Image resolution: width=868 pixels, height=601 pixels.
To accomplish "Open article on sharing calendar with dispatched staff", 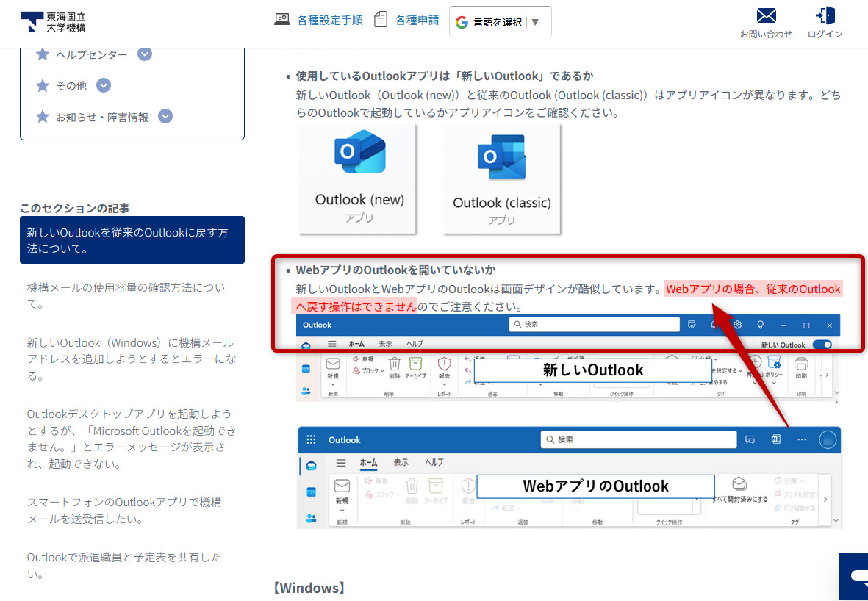I will 124,565.
